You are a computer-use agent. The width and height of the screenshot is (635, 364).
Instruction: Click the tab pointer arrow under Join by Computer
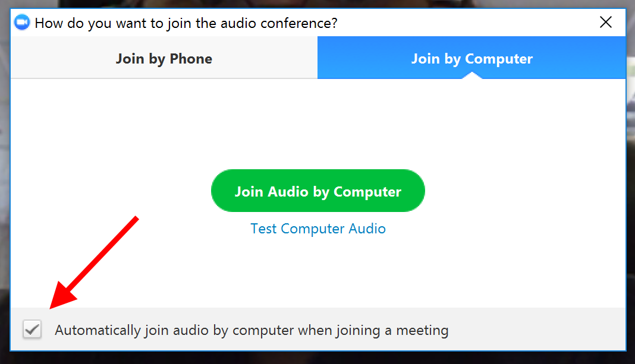[x=471, y=75]
